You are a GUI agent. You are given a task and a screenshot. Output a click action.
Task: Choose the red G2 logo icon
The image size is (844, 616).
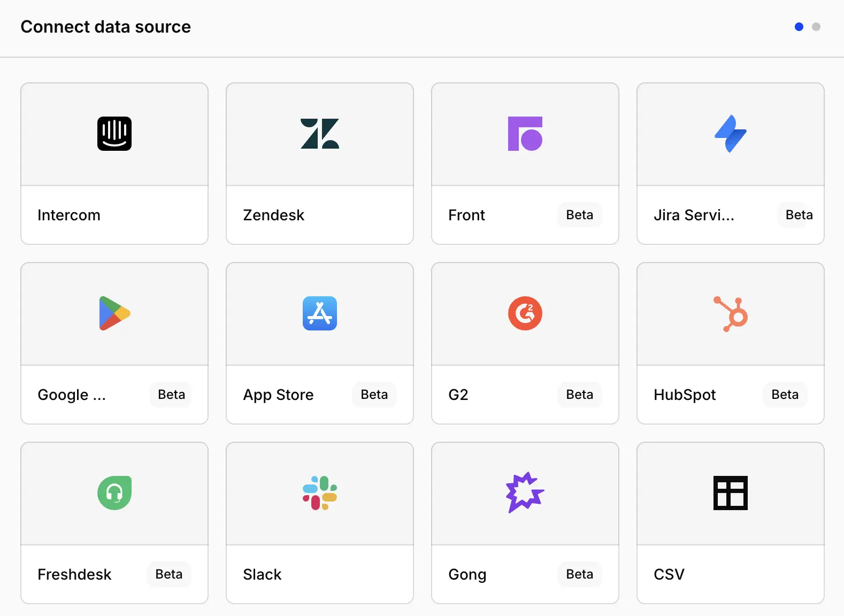[x=525, y=313]
